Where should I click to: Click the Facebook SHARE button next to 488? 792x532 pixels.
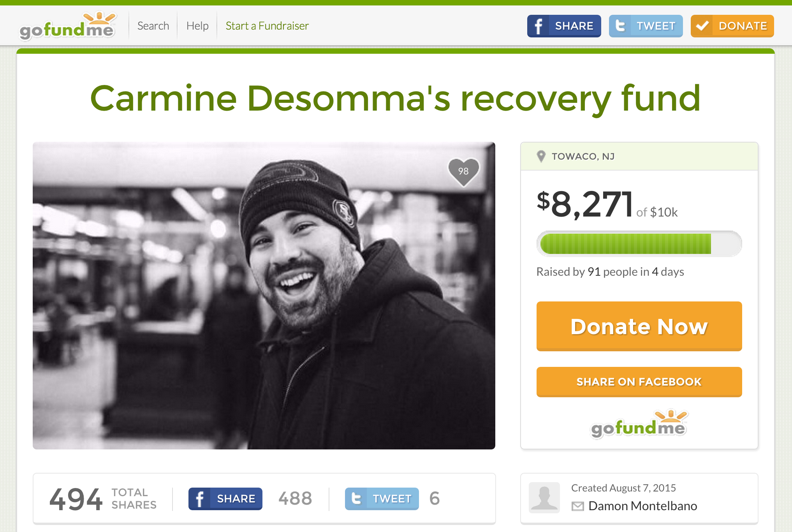[225, 499]
